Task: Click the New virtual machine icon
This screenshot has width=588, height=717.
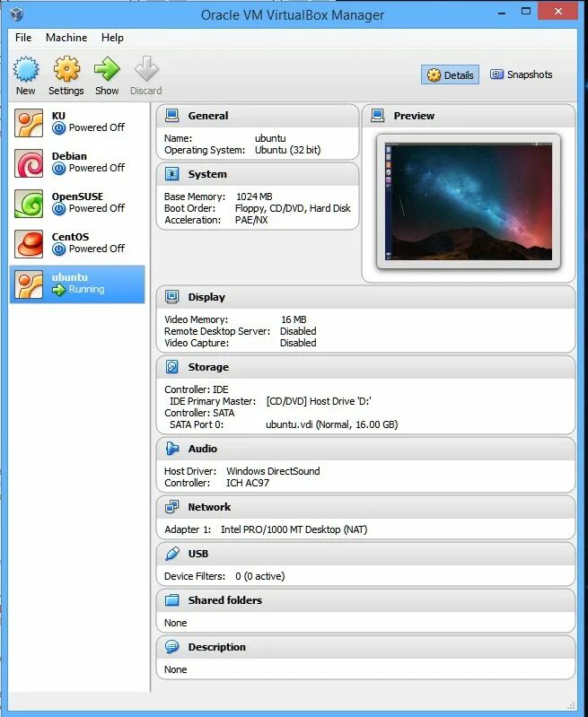Action: [x=26, y=69]
